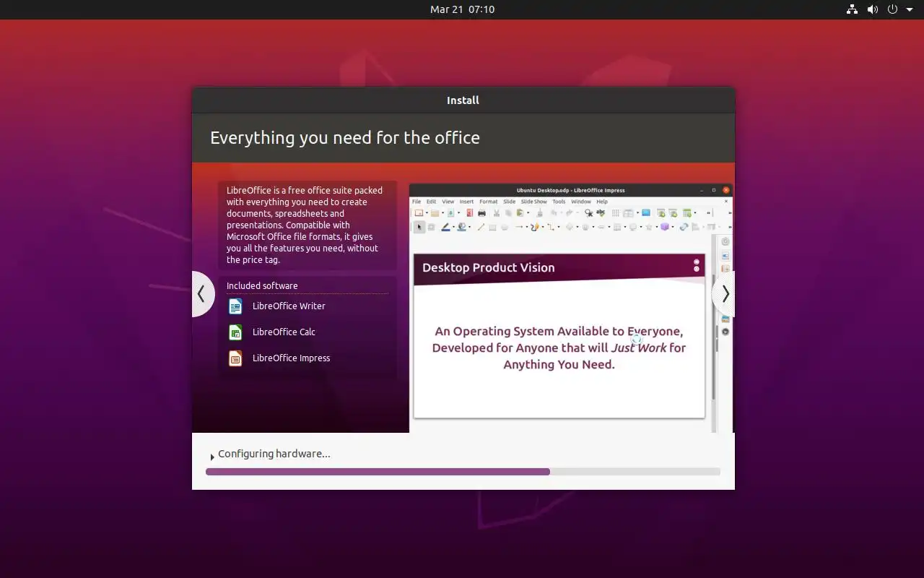Open Tools menu in Impress preview

(559, 202)
